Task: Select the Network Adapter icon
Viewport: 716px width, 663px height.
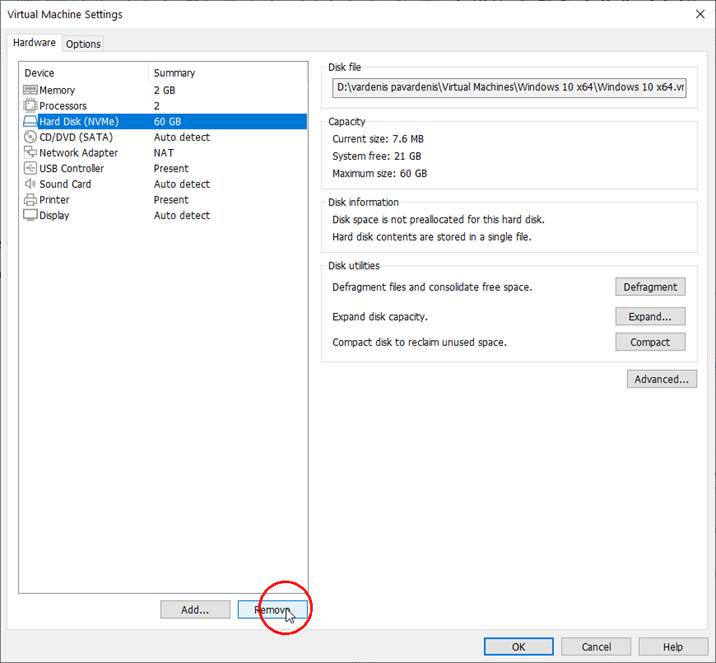Action: click(x=30, y=153)
